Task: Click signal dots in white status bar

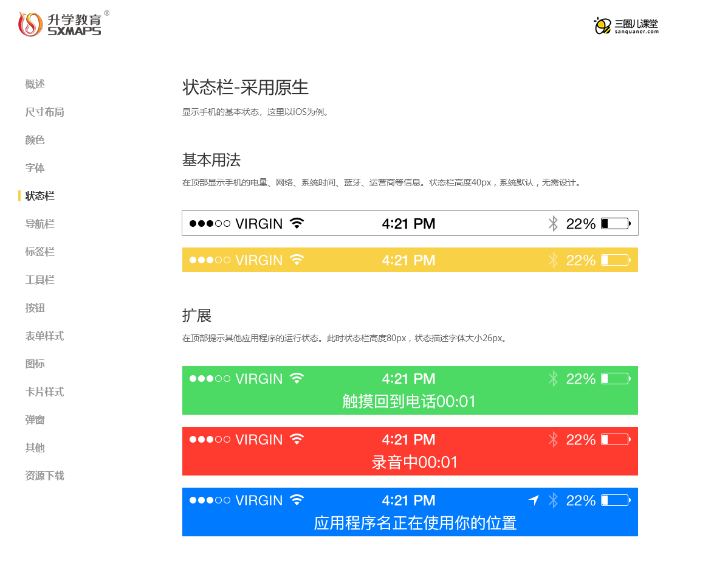Action: pos(210,223)
